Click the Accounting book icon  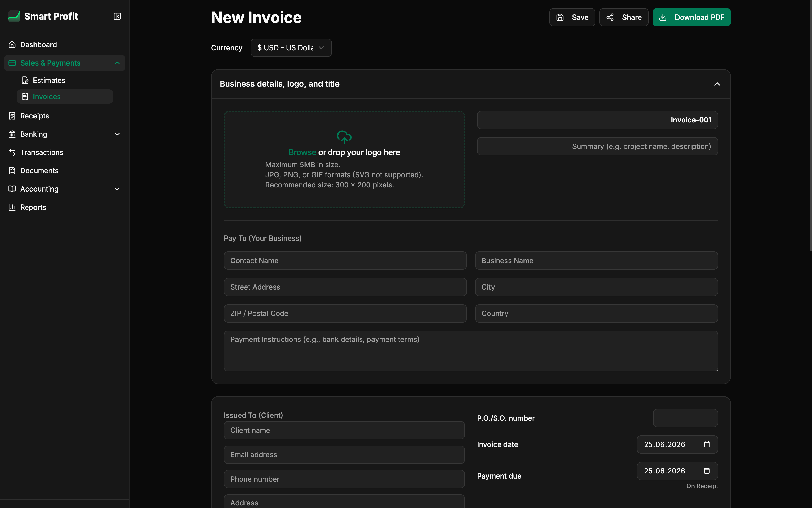click(x=12, y=189)
